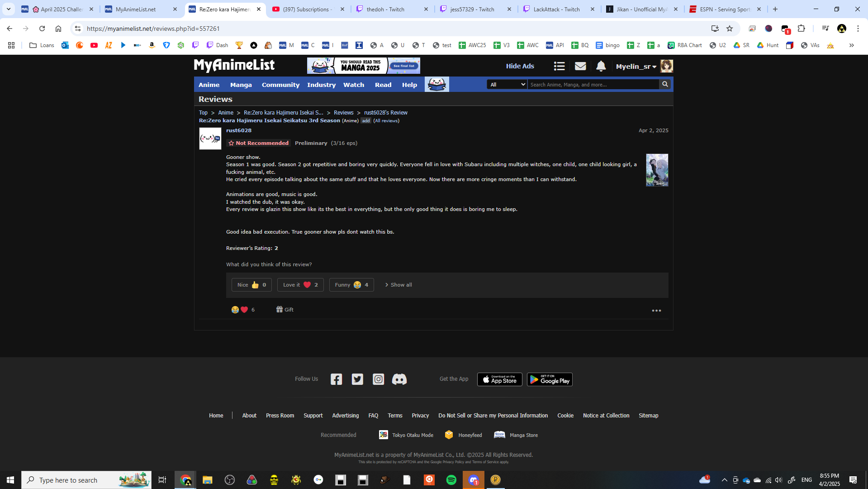
Task: Open MyAnimeList list icon in header
Action: 559,66
